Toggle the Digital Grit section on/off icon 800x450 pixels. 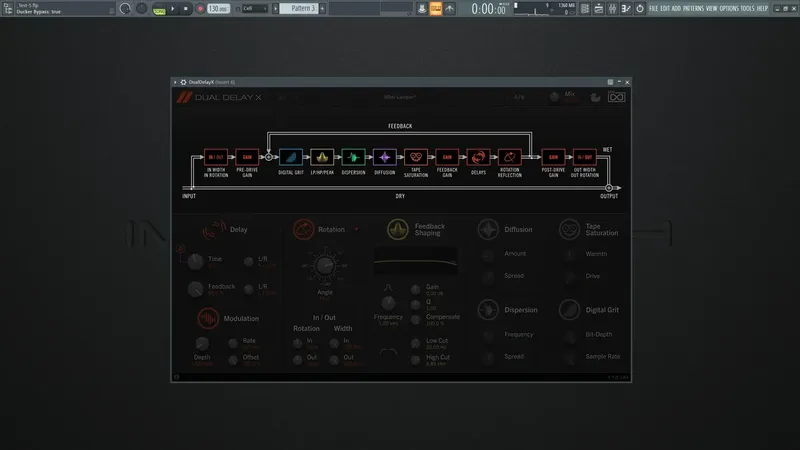point(569,310)
